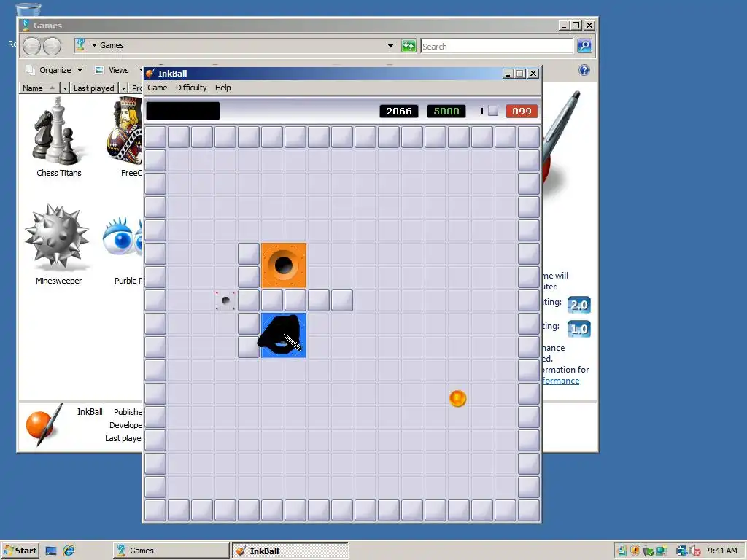Click the InkBall taskbar button
Image resolution: width=747 pixels, height=560 pixels.
(x=290, y=551)
